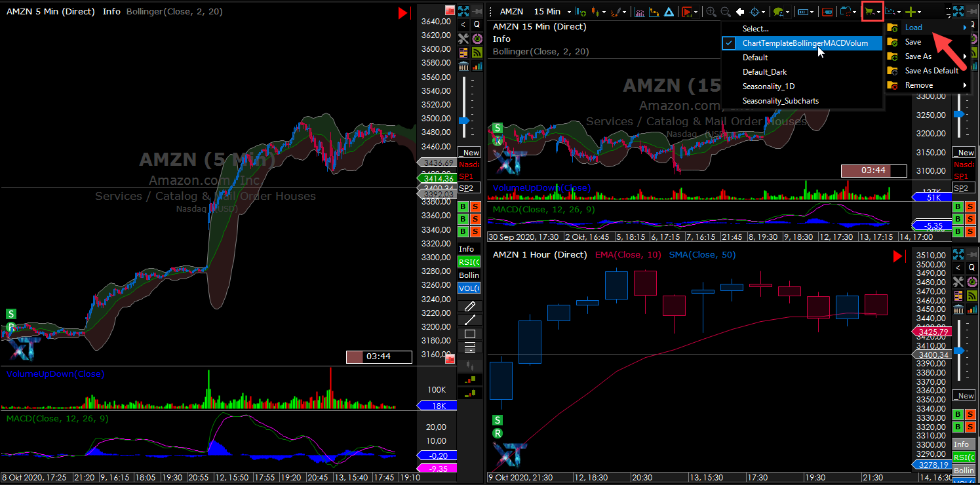Click the _New button in 5 Min sidebar
The image size is (980, 485).
pos(469,153)
